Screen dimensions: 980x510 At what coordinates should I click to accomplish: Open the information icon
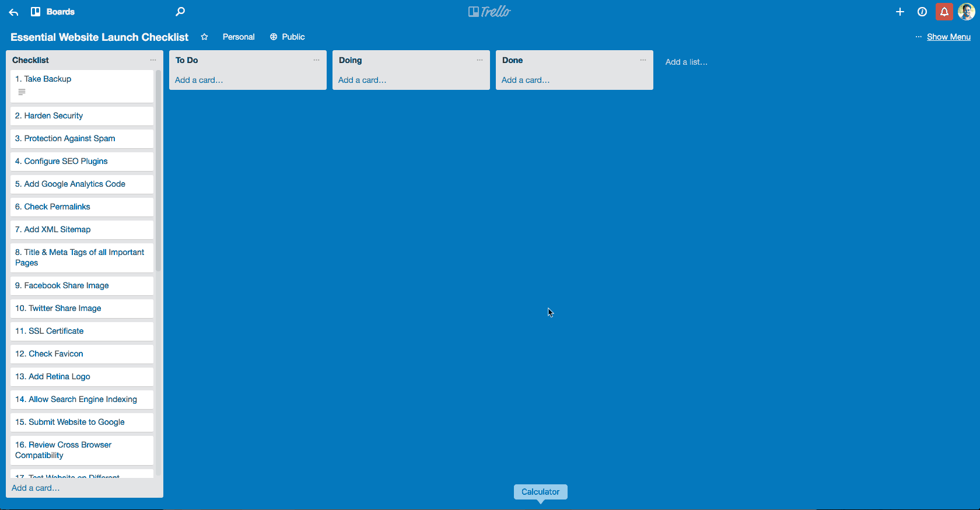922,12
